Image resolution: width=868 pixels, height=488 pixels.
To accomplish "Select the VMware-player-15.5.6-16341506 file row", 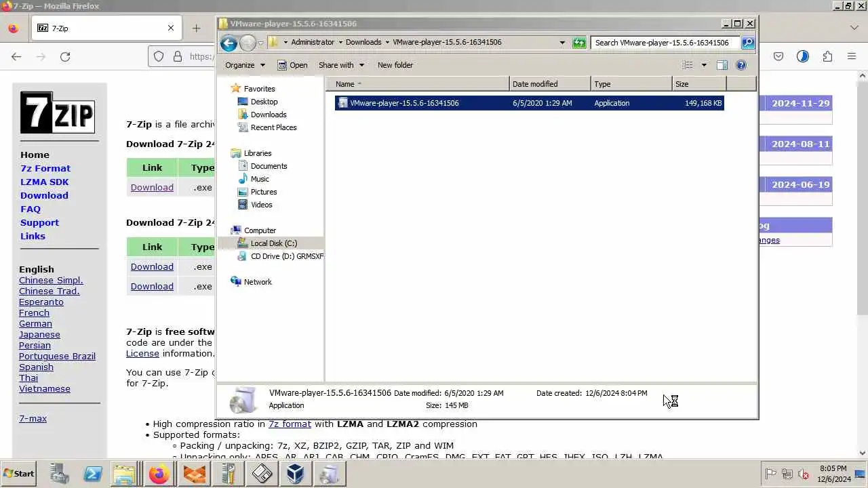I will click(x=529, y=103).
